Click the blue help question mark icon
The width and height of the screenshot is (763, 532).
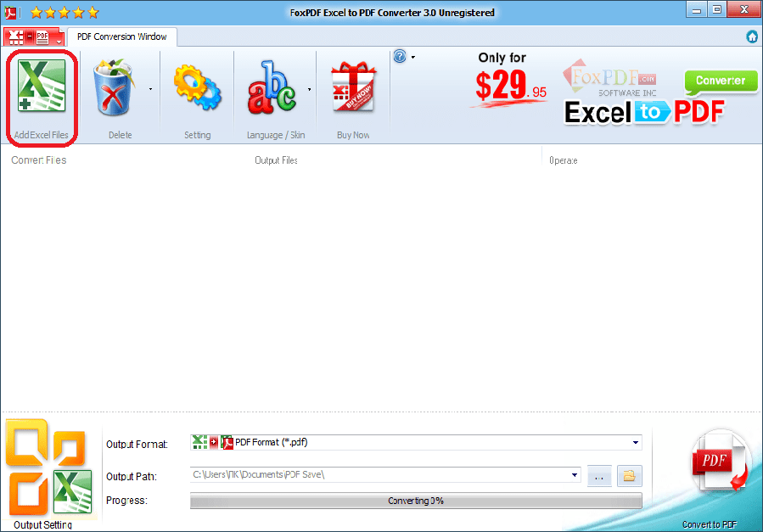pyautogui.click(x=400, y=57)
